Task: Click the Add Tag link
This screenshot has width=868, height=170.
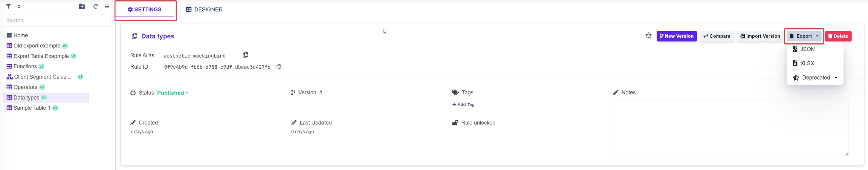Action: 463,105
